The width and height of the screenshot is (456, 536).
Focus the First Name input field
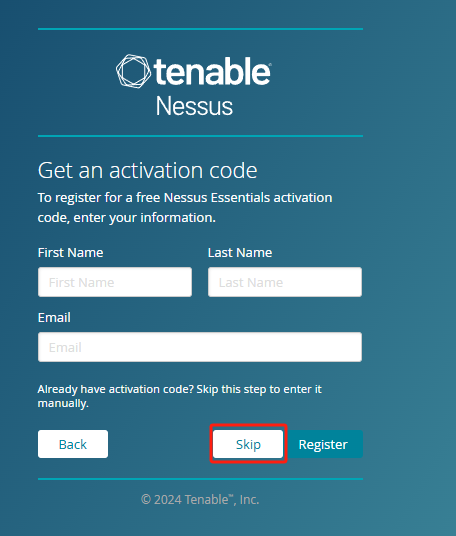pos(115,282)
